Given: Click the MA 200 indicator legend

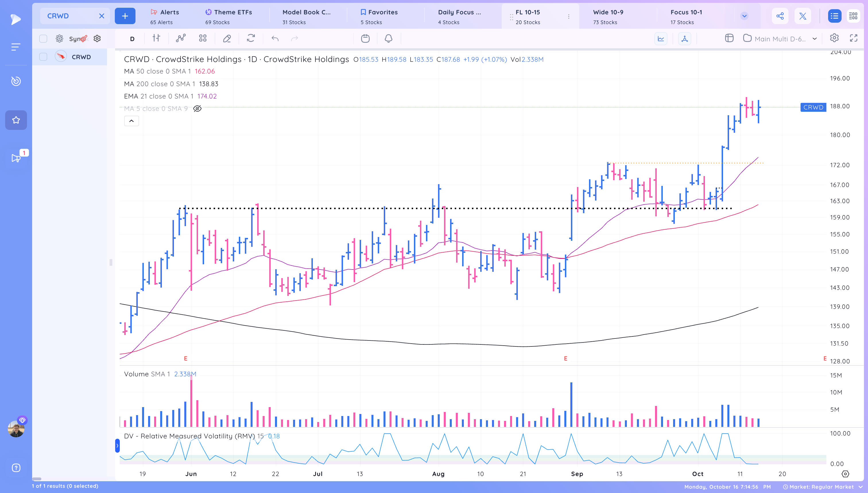Looking at the screenshot, I should 171,84.
